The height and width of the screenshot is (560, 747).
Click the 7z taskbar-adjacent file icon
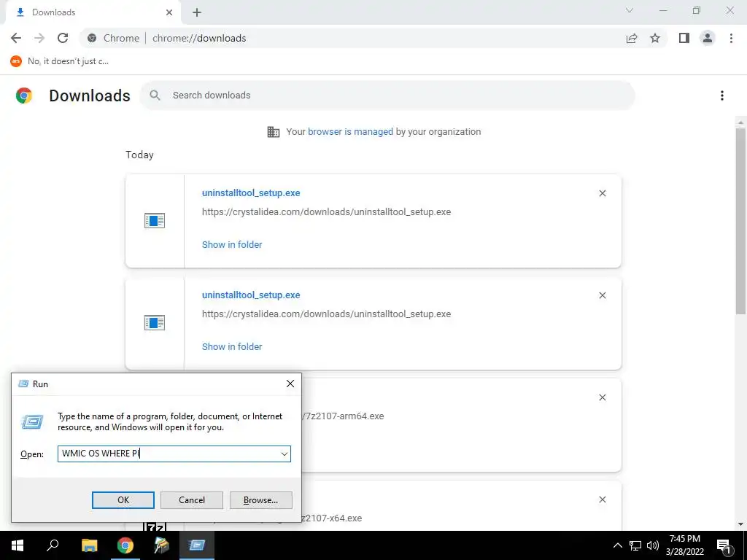coord(155,526)
